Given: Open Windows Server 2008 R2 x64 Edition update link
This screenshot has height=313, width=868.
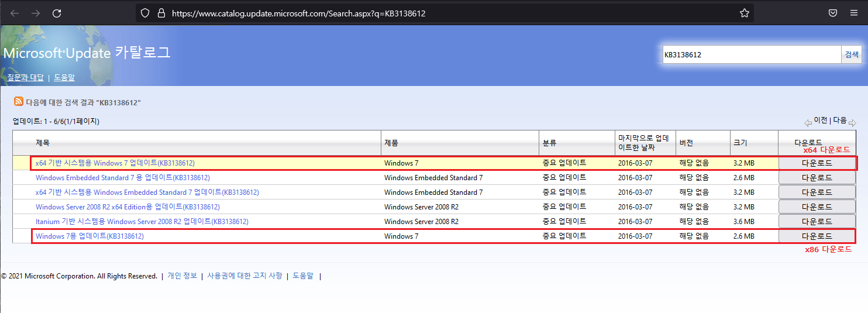Looking at the screenshot, I should [x=128, y=207].
